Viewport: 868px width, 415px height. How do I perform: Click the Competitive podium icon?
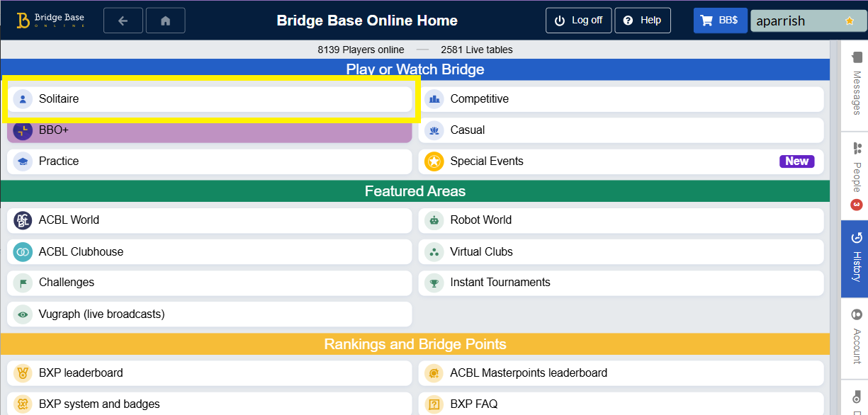tap(434, 99)
